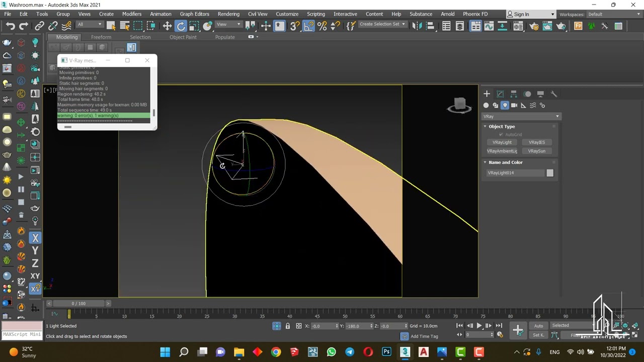Click the Redo arrow in the main toolbar

[23, 26]
